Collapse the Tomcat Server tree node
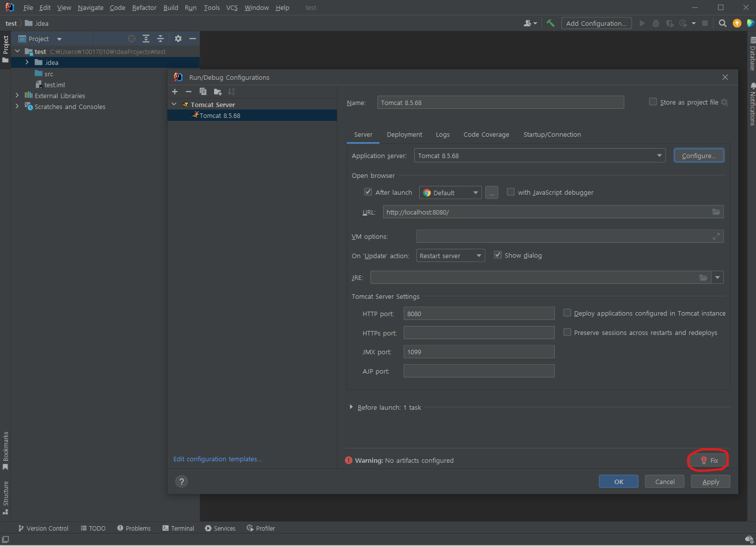Screen dimensions: 756x547 (174, 104)
